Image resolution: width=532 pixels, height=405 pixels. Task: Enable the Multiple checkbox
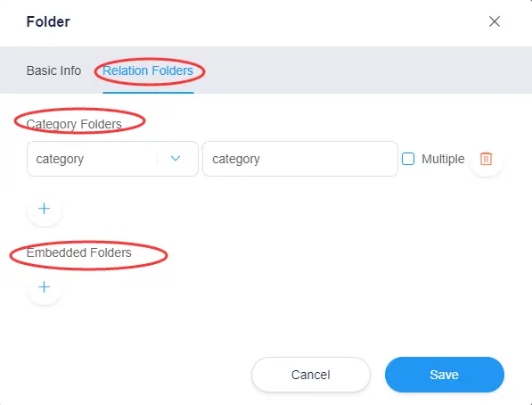408,159
